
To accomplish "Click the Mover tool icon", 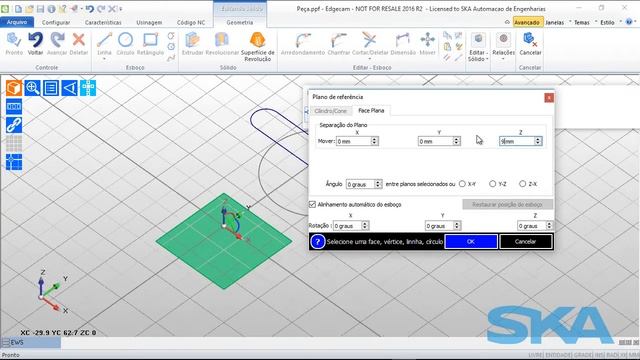I will tap(427, 40).
